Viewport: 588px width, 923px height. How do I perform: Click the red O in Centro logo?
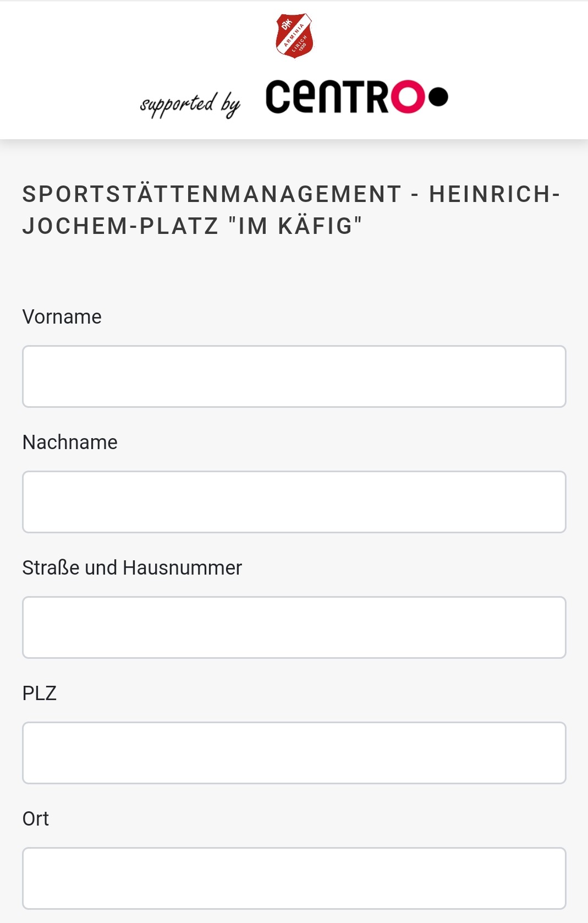(408, 97)
